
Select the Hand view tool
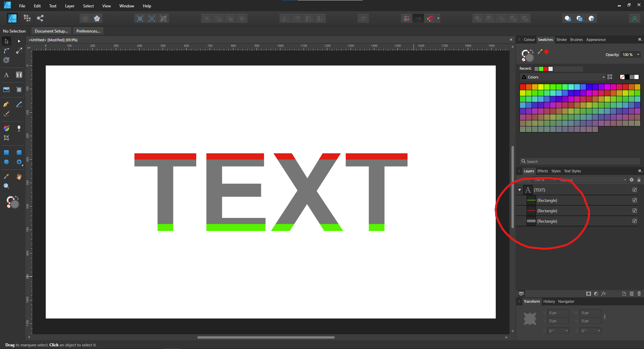coord(19,177)
